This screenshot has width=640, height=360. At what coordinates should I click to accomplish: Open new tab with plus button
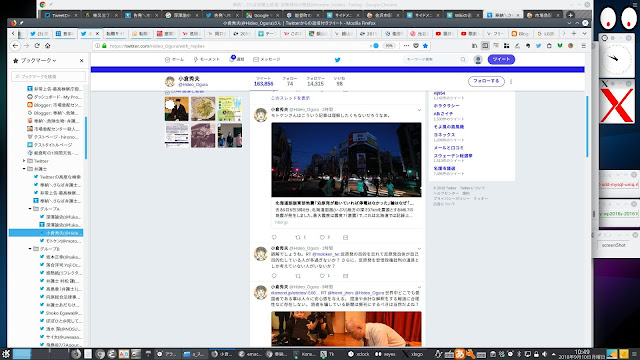point(574,33)
